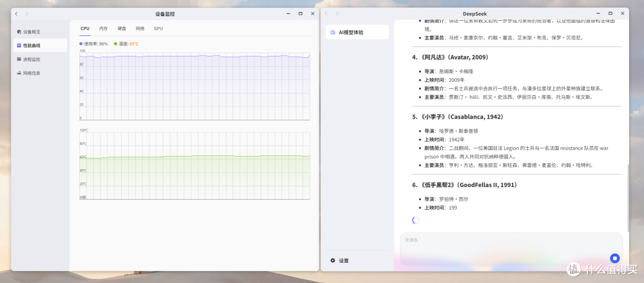Click the loading spinner in DeepSeek chat

click(x=416, y=220)
